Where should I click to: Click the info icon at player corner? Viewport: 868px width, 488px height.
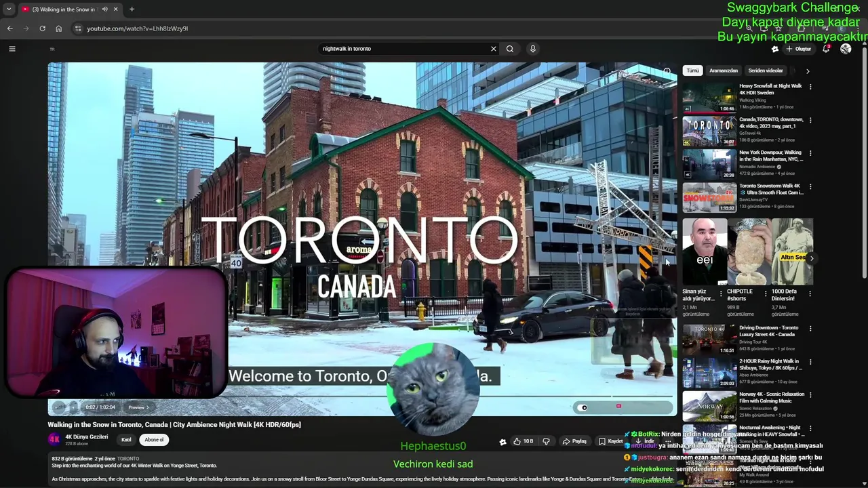(667, 71)
